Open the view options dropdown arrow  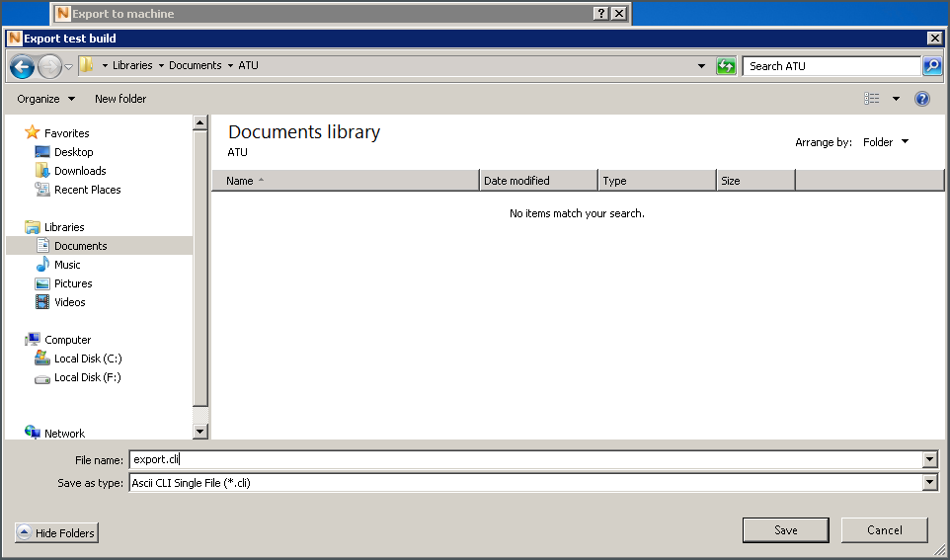896,99
